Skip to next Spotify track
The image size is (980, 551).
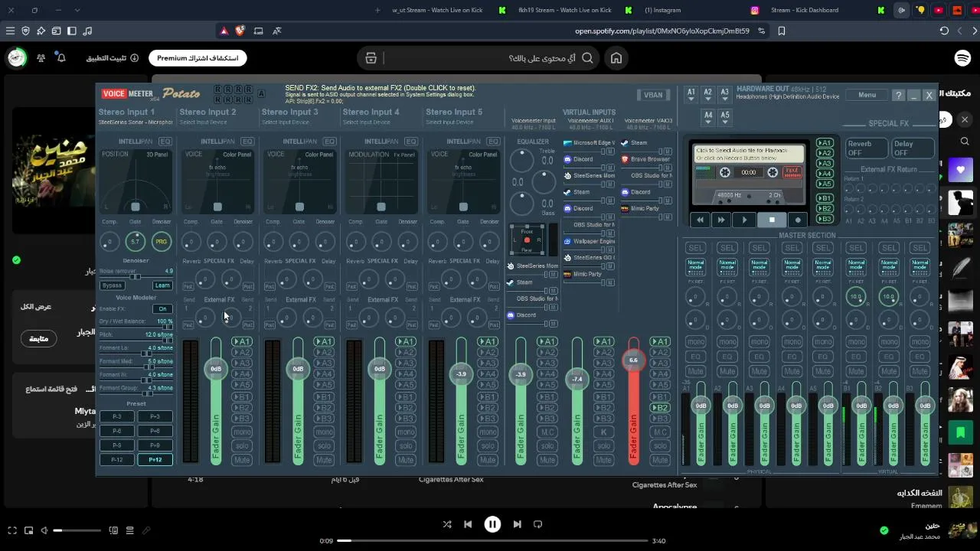[x=517, y=524]
